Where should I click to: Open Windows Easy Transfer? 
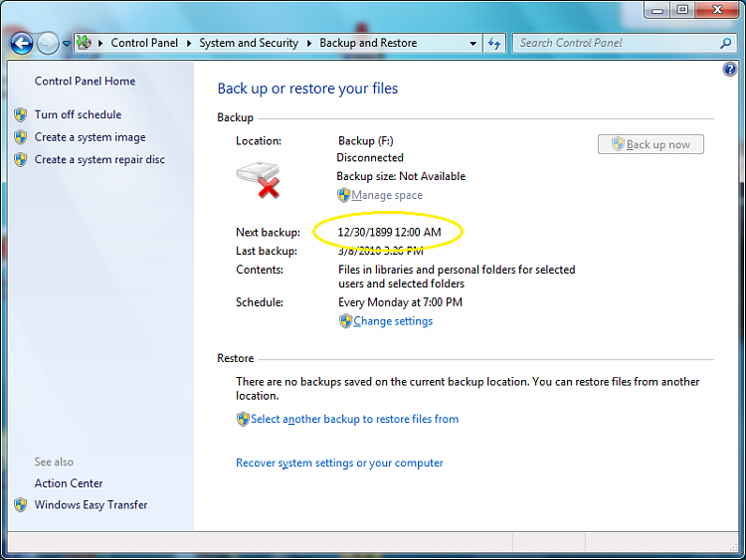point(91,505)
